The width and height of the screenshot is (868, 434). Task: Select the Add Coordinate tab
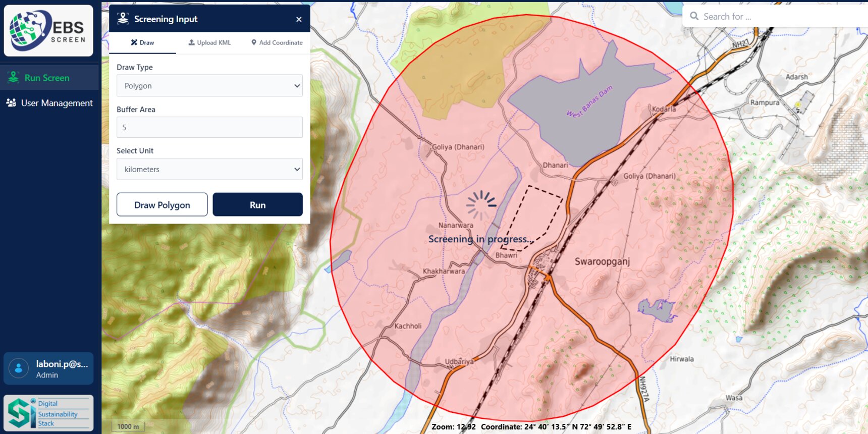coord(277,43)
